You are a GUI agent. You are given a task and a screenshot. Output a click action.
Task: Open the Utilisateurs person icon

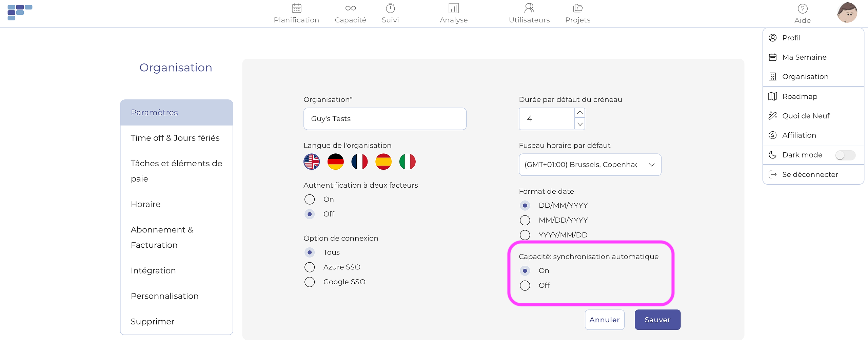click(529, 8)
